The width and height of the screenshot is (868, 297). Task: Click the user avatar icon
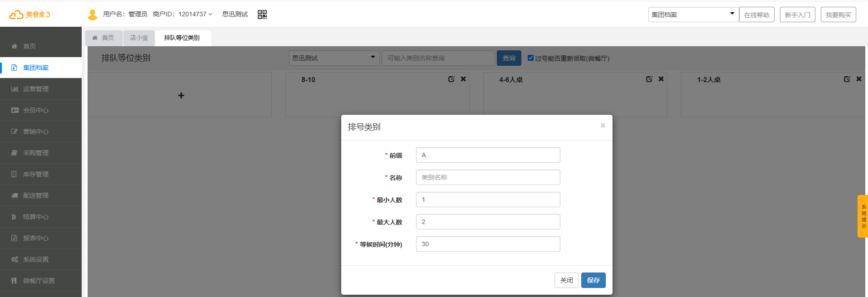tap(93, 15)
